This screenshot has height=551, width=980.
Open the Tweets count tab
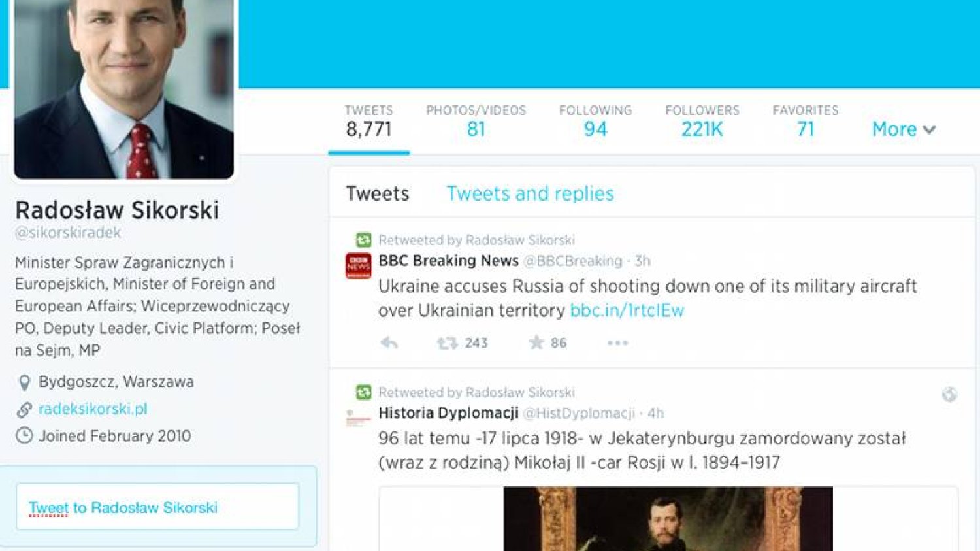369,121
